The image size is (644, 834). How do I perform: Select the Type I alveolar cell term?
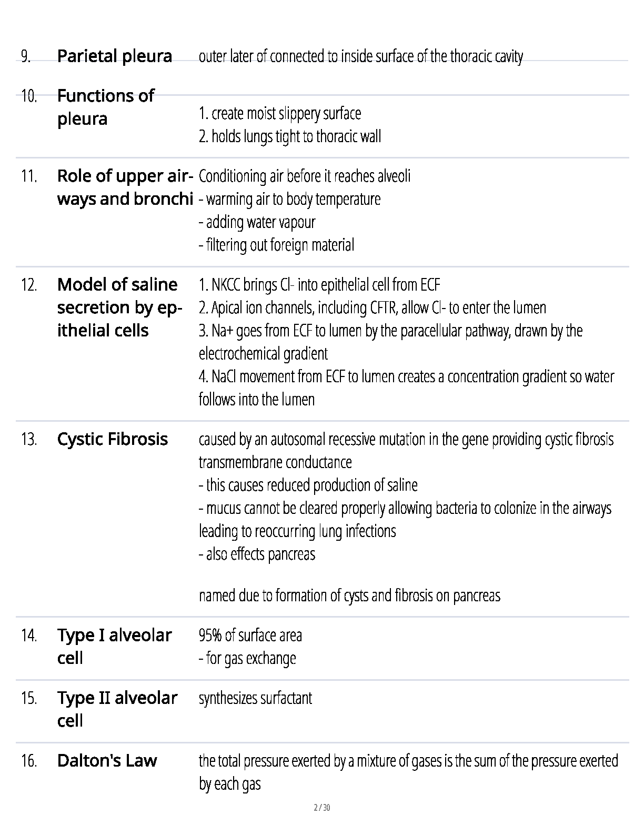(114, 646)
